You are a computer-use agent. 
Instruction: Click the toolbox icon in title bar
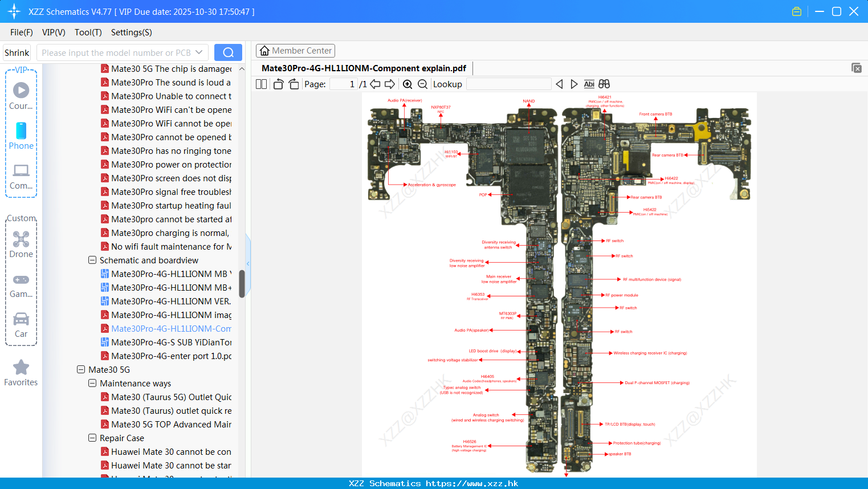pyautogui.click(x=797, y=11)
